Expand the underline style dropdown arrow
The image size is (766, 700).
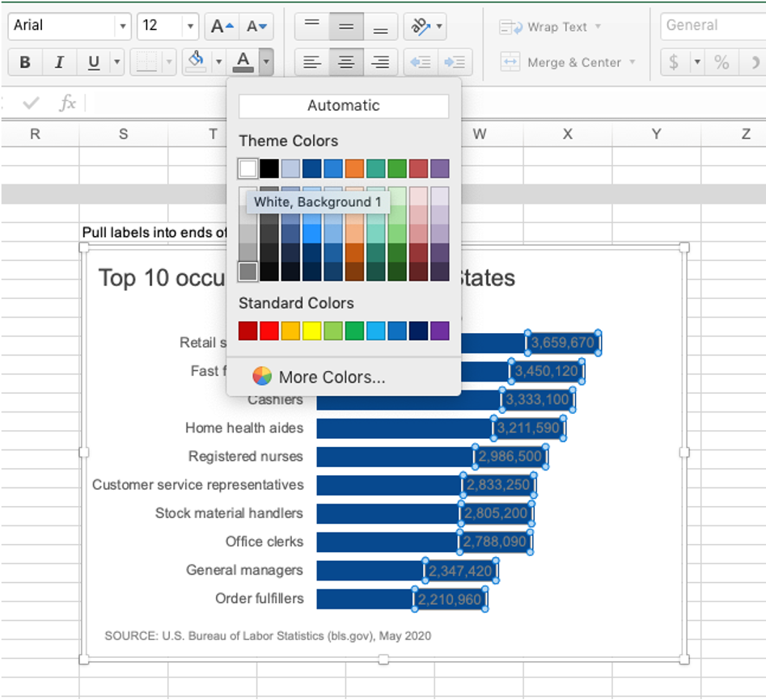tap(116, 62)
